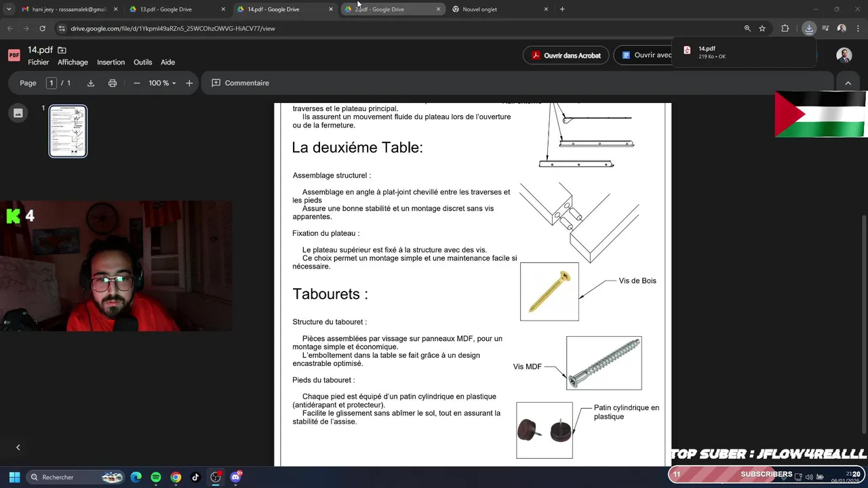Viewport: 868px width, 488px height.
Task: Open the Windows Start menu
Action: click(x=14, y=477)
